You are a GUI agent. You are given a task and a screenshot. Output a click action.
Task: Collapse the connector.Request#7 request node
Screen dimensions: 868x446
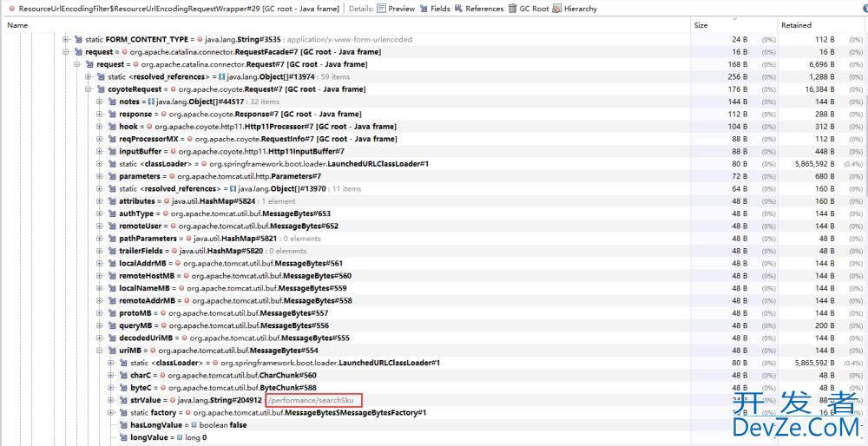[77, 64]
